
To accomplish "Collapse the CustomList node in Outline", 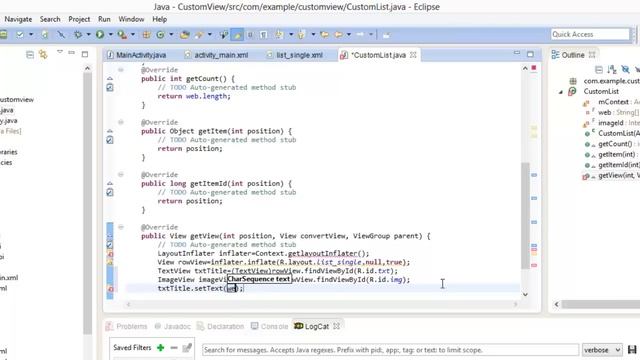I will click(561, 92).
